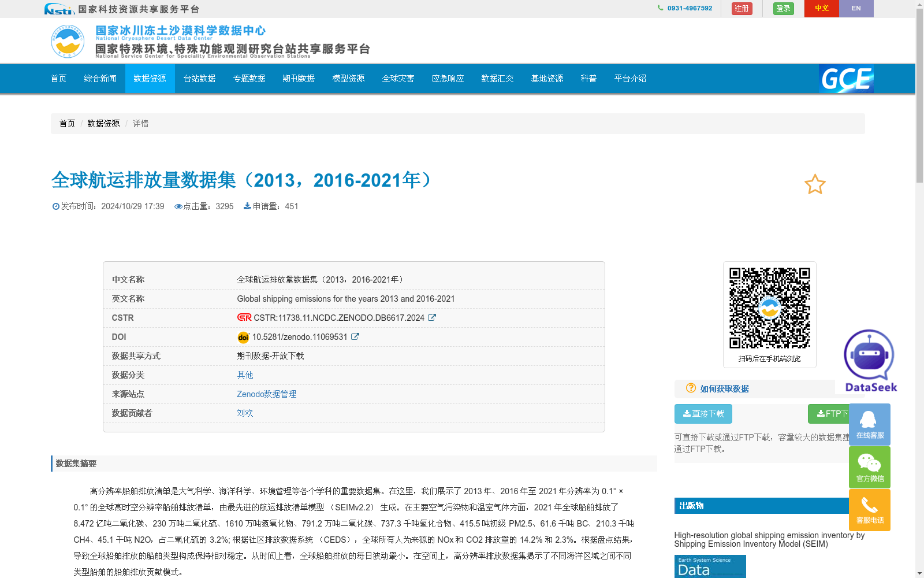Click the phone icon next to 0931-4967592
924x578 pixels.
pyautogui.click(x=660, y=8)
